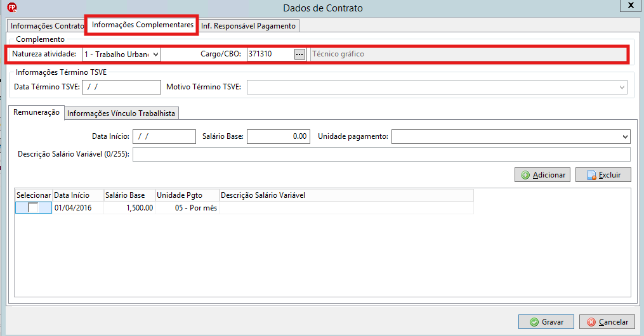Click the Adicionar button
Screen dimensions: 644x336
[542, 175]
